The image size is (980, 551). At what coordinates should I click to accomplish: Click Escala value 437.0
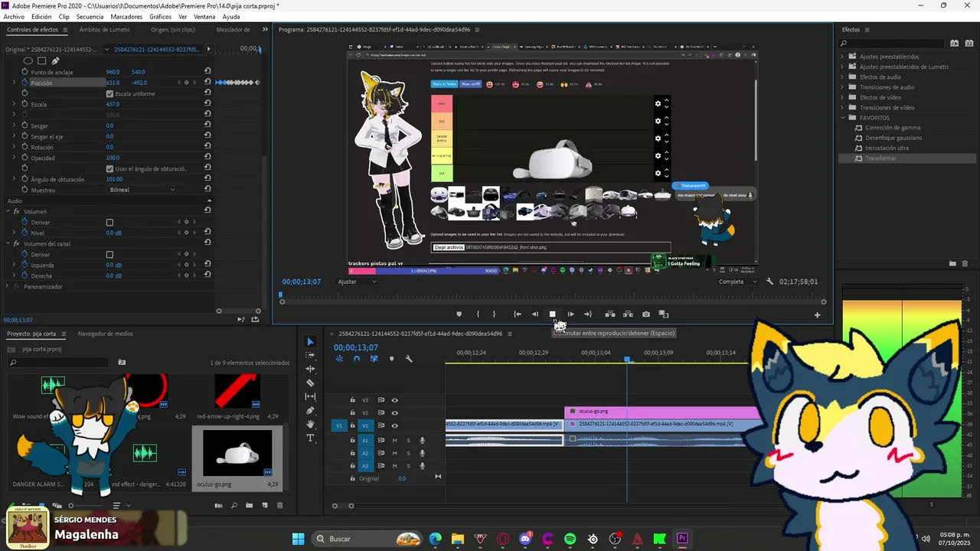pyautogui.click(x=113, y=104)
